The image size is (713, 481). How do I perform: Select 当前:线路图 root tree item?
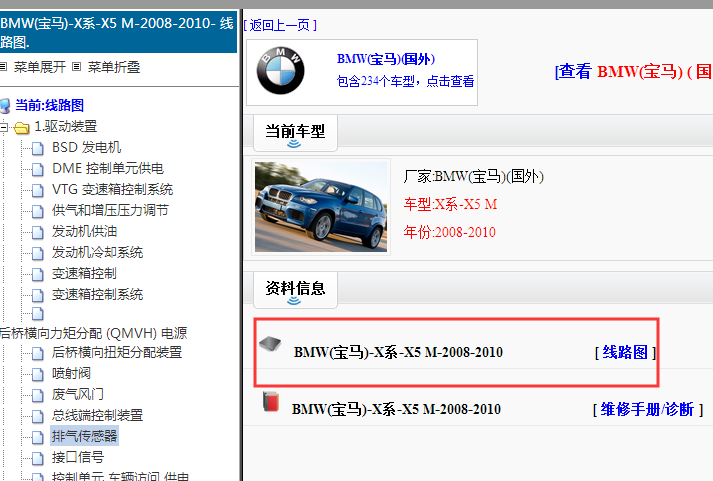(50, 105)
